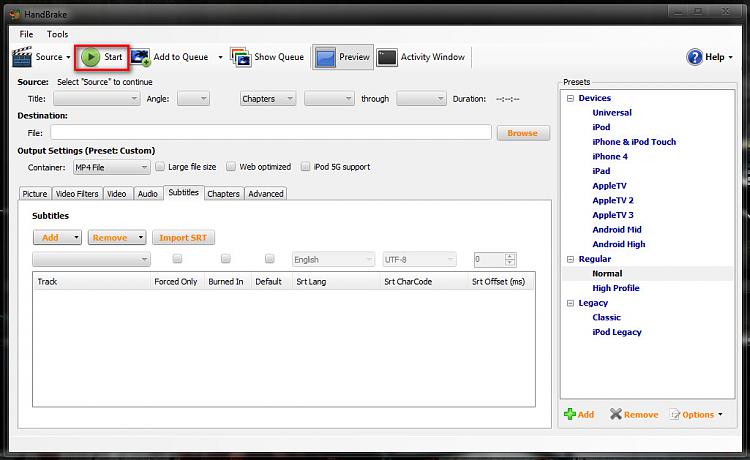Image resolution: width=750 pixels, height=460 pixels.
Task: Decrease Srt Offset with down arrow
Action: pyautogui.click(x=510, y=263)
